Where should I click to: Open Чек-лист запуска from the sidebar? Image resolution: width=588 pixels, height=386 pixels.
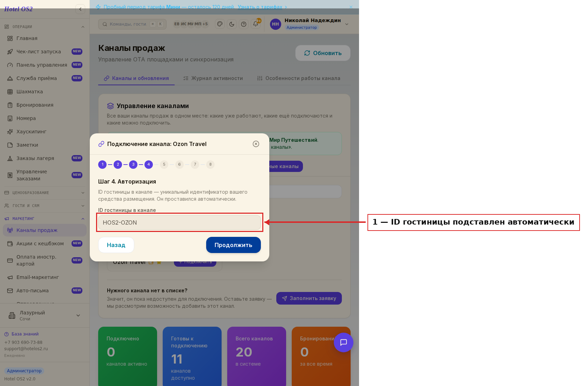point(45,52)
